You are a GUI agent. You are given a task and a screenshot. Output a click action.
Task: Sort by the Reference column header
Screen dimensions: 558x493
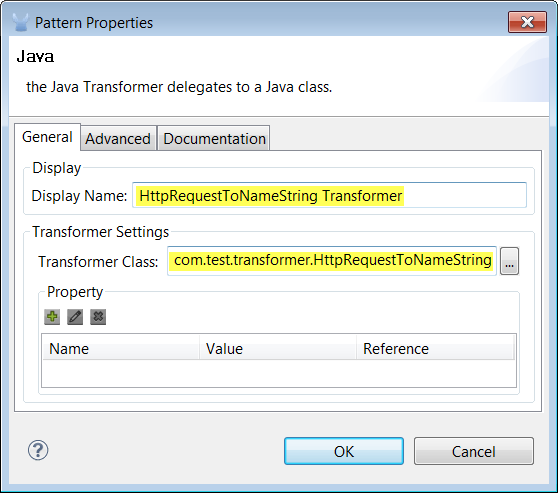tap(435, 348)
